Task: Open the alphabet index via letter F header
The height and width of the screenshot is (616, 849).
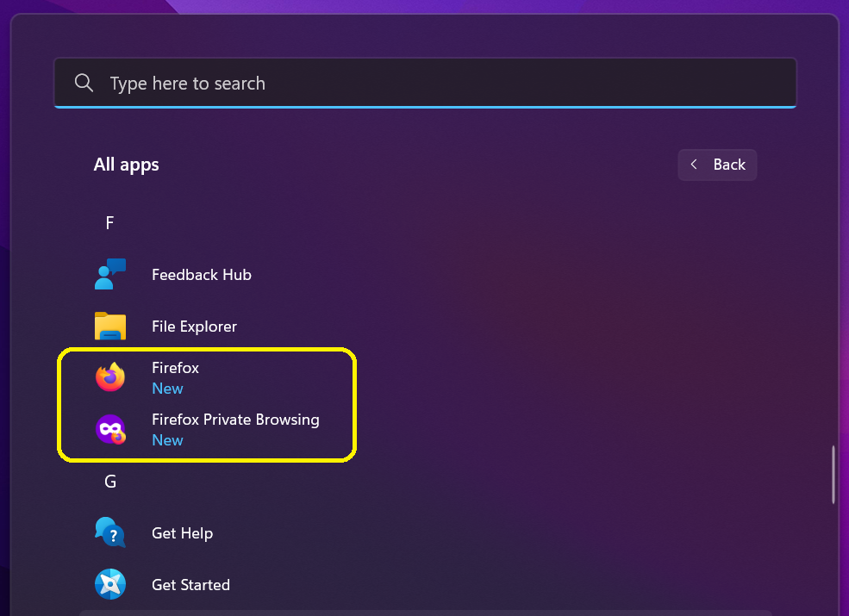Action: coord(109,223)
